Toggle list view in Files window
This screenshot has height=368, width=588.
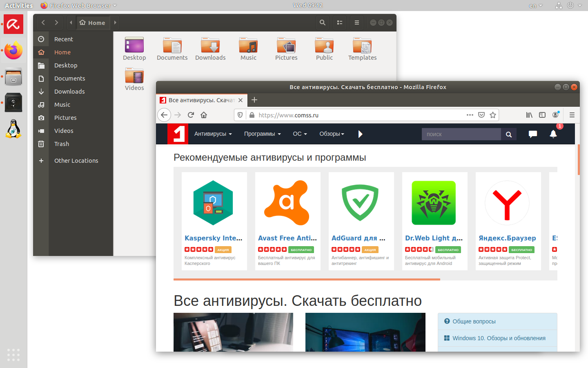point(340,22)
